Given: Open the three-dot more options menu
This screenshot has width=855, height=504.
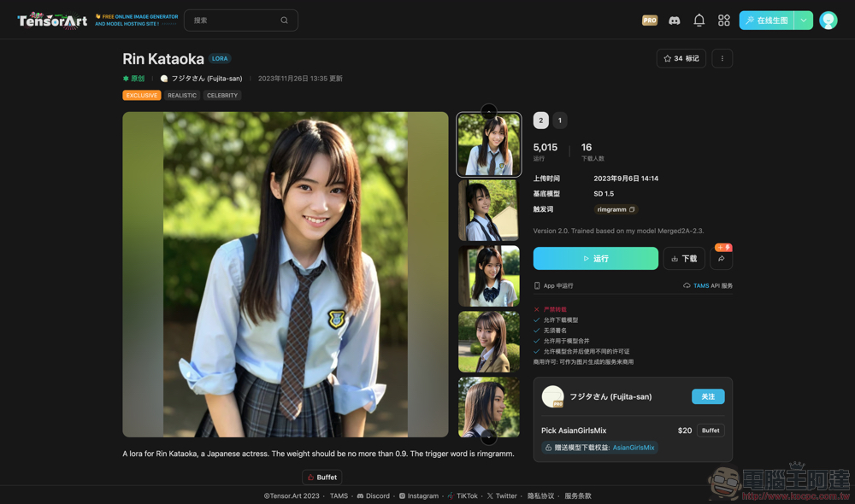Looking at the screenshot, I should [722, 59].
